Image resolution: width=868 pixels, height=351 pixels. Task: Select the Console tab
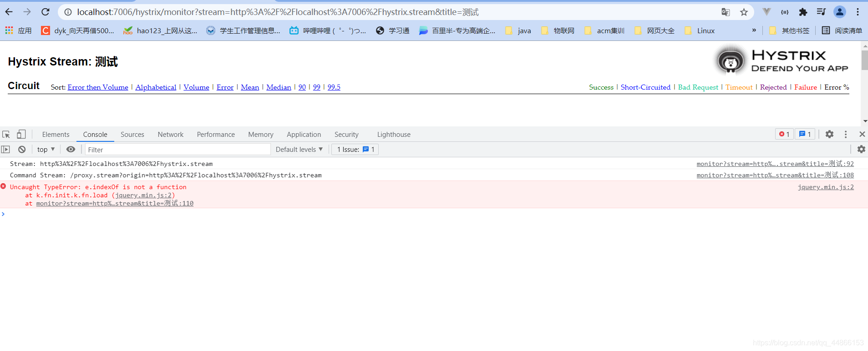pos(95,135)
